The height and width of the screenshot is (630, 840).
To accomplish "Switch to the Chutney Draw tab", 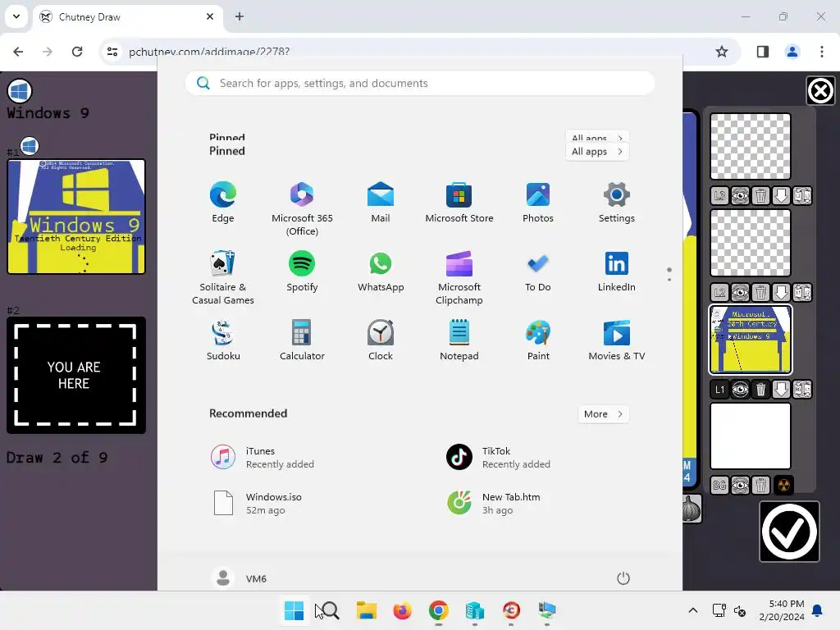I will tap(127, 17).
